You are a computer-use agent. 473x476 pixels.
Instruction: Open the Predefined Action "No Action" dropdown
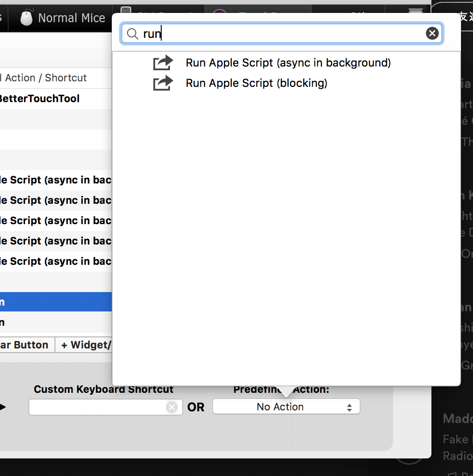[286, 407]
